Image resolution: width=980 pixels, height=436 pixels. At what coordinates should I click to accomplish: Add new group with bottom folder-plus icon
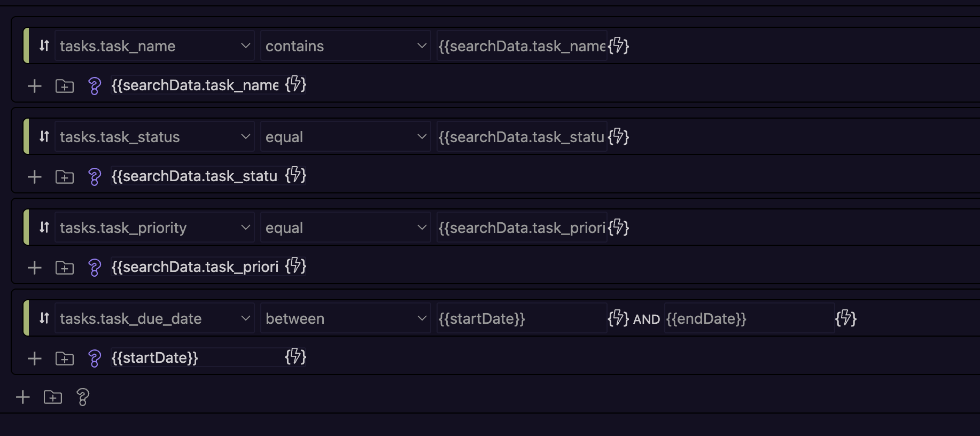53,397
